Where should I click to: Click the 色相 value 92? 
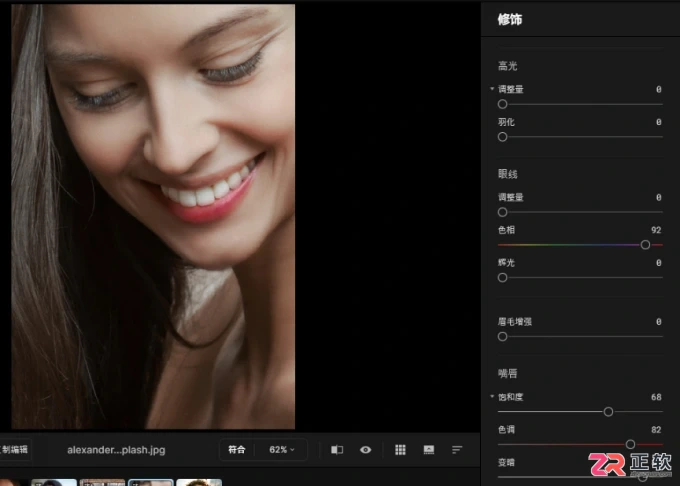tap(656, 230)
